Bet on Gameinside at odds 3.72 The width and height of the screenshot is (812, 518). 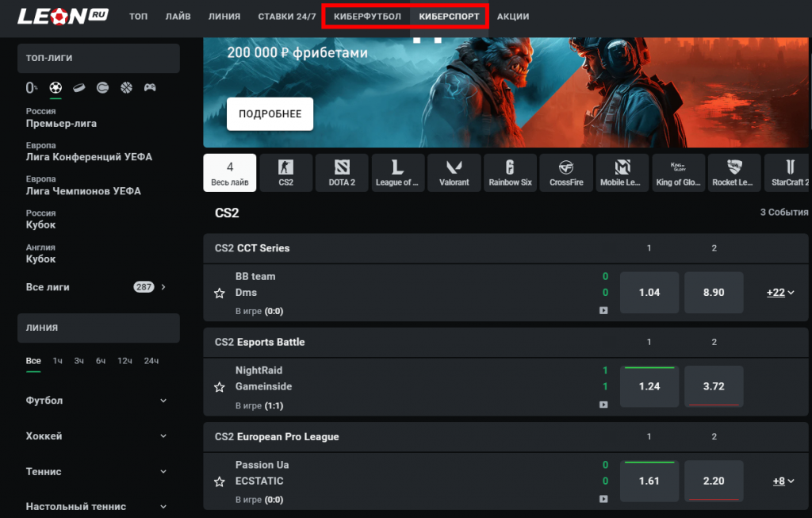click(x=714, y=386)
